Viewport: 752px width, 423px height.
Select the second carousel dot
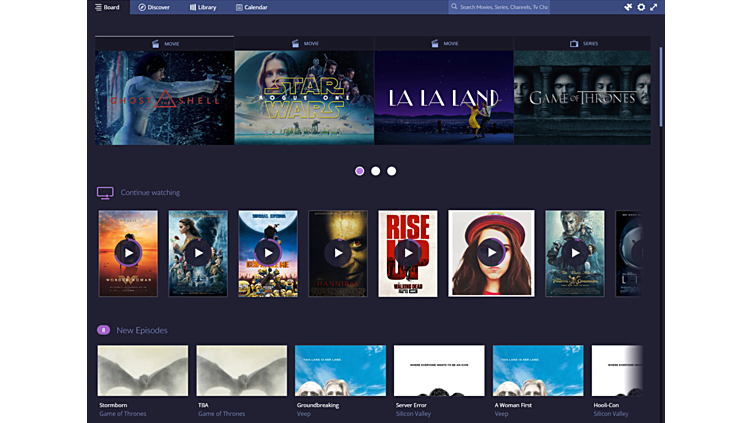point(376,171)
